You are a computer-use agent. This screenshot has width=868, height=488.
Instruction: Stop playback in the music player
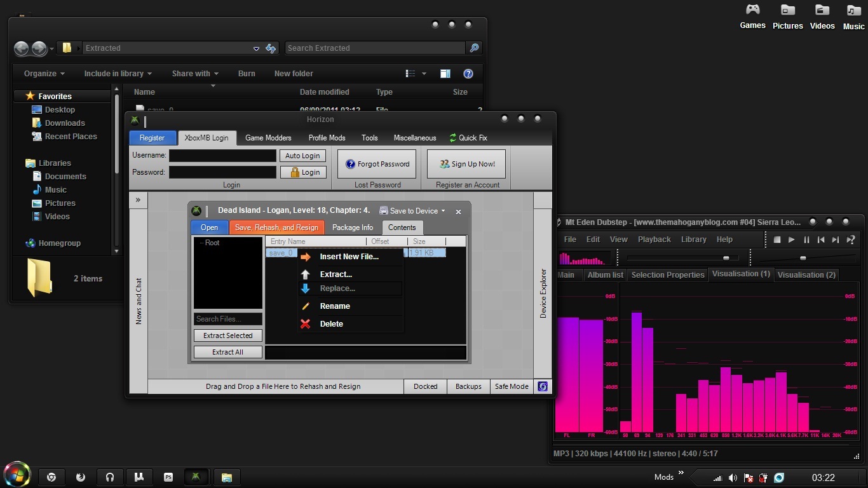point(776,240)
